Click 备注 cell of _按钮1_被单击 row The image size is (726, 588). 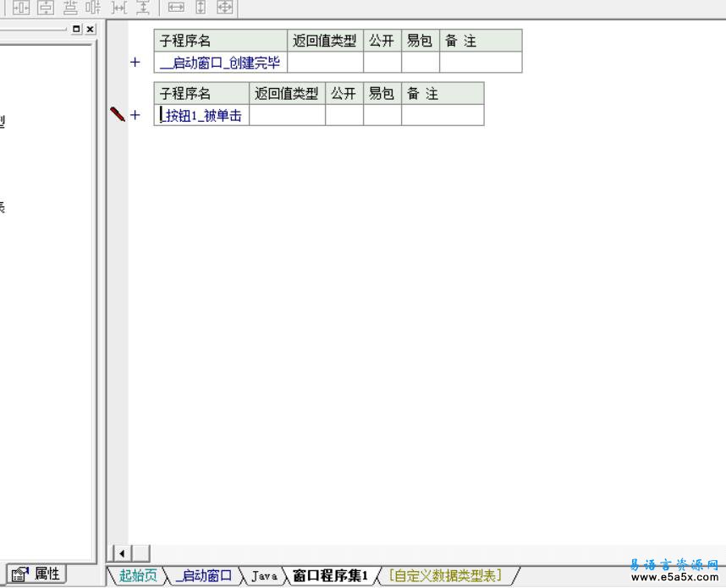[443, 115]
